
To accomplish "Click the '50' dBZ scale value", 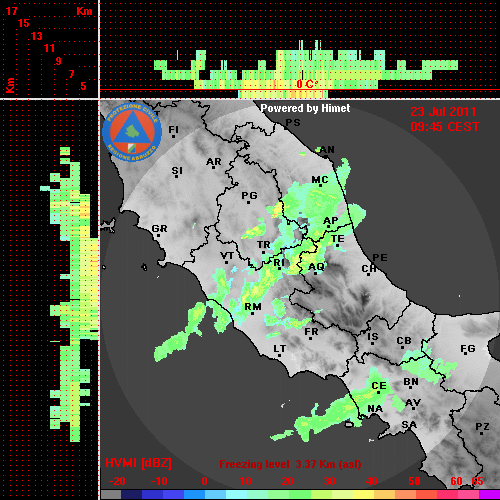I will click(414, 481).
